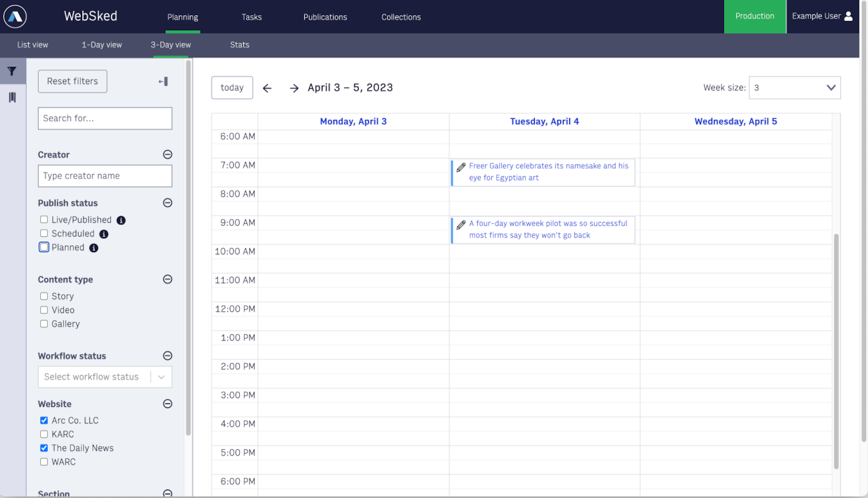Click the Arc logo in the top left

(x=14, y=16)
